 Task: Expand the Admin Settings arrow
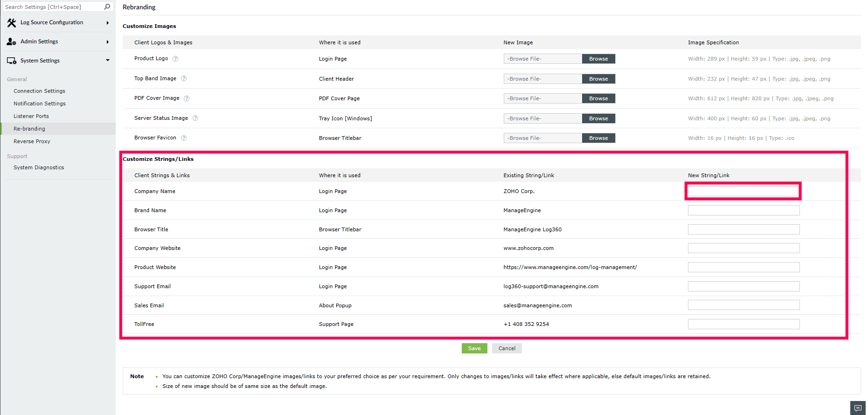click(108, 42)
